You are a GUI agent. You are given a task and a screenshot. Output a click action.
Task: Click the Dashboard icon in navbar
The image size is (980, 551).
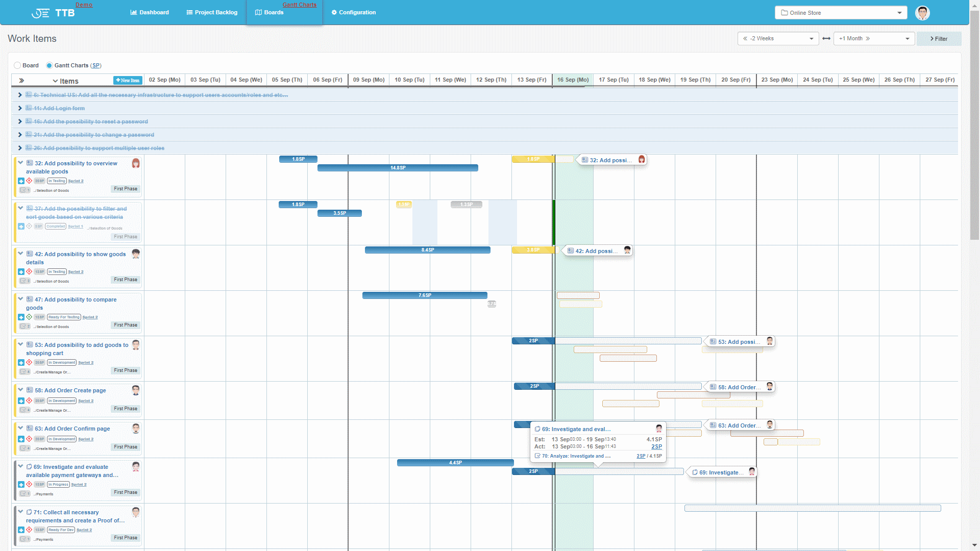133,12
